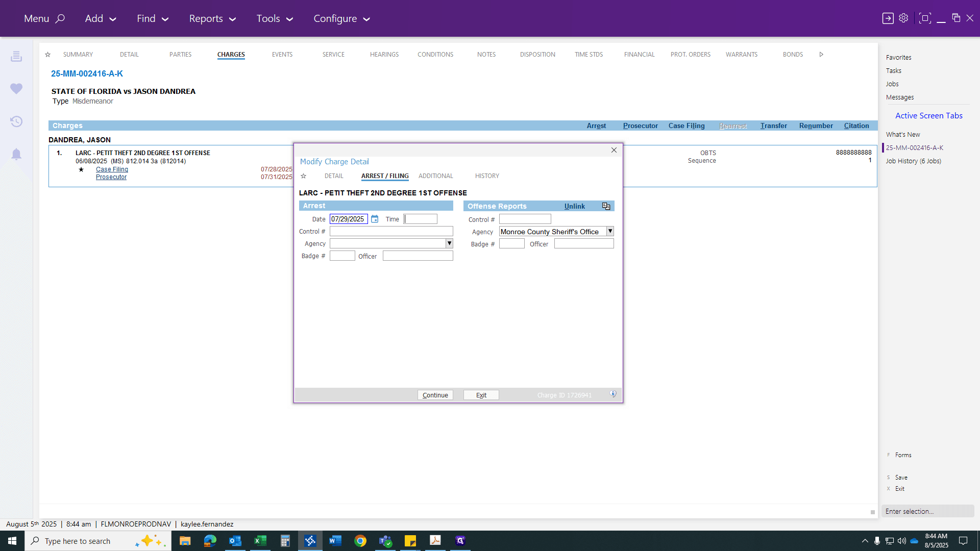The image size is (980, 551).
Task: Click the Exit button in dialog
Action: (x=481, y=395)
